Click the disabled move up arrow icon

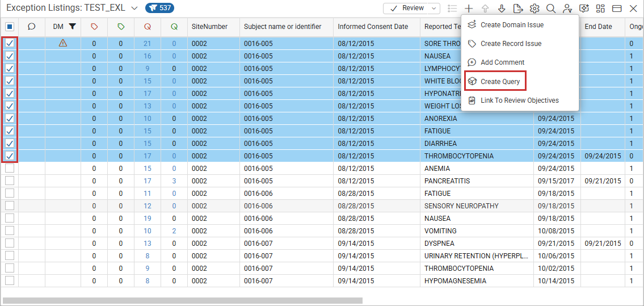(485, 8)
